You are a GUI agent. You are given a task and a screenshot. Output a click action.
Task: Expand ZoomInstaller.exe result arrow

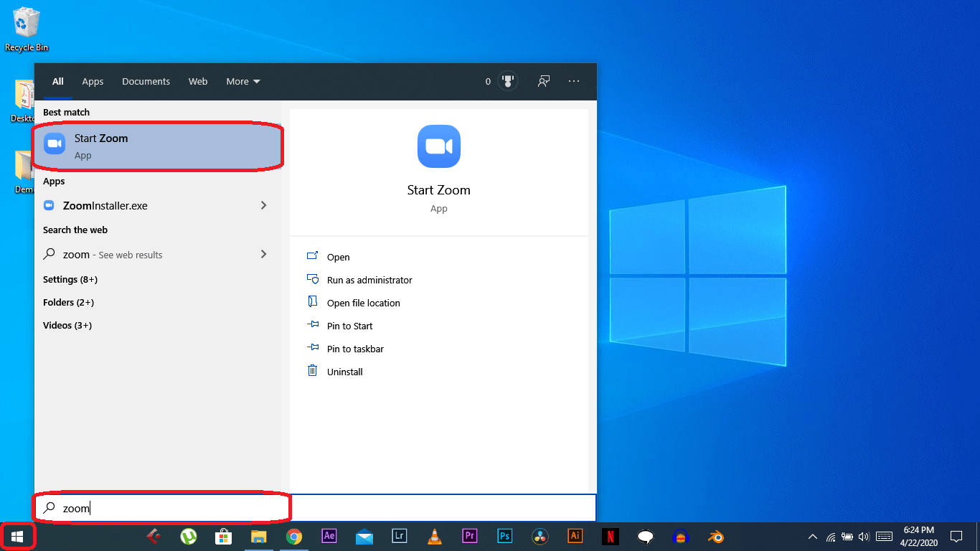click(x=263, y=206)
